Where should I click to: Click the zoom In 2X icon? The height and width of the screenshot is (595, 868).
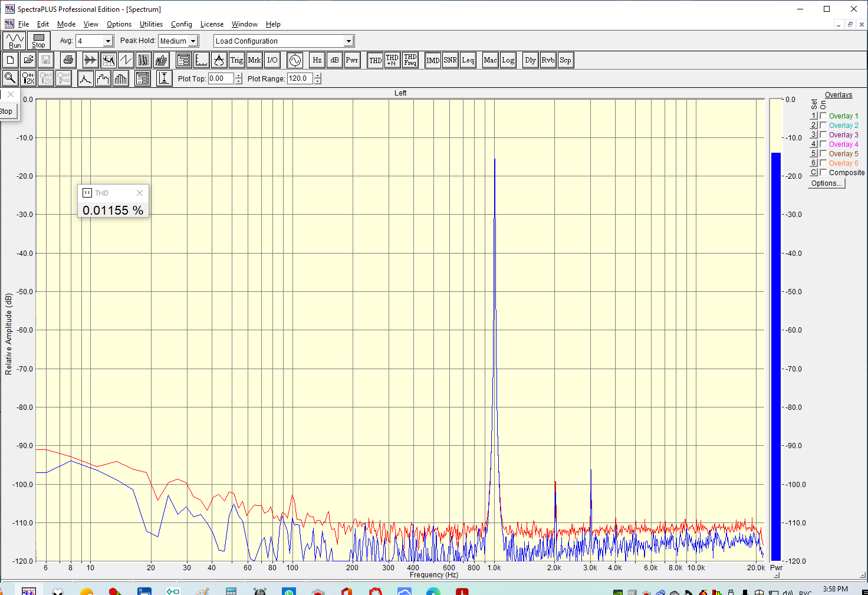28,78
